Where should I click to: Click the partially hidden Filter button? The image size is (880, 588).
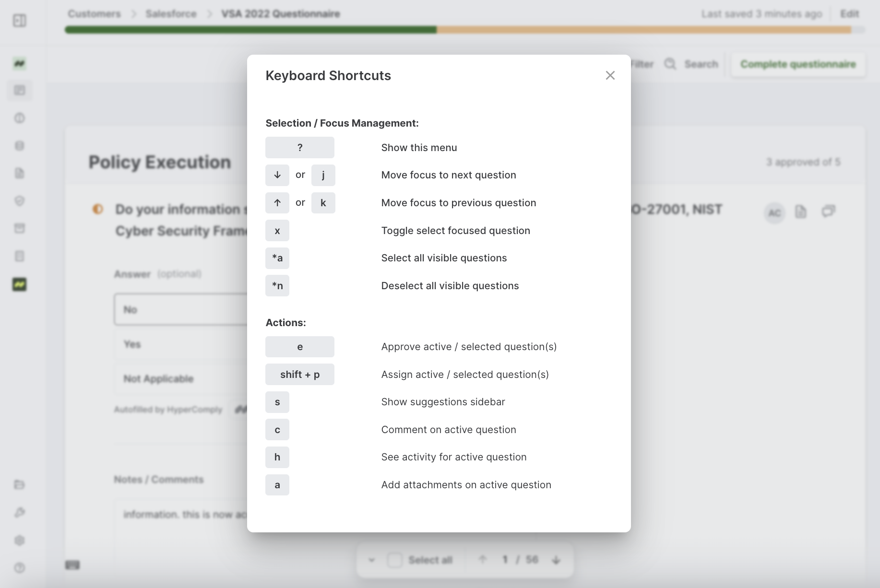point(642,64)
